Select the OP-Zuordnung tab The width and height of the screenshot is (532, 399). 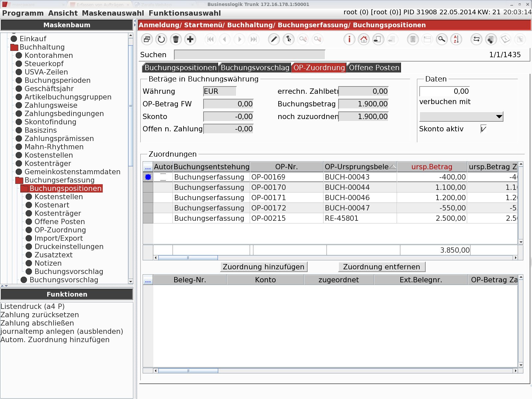(x=319, y=68)
